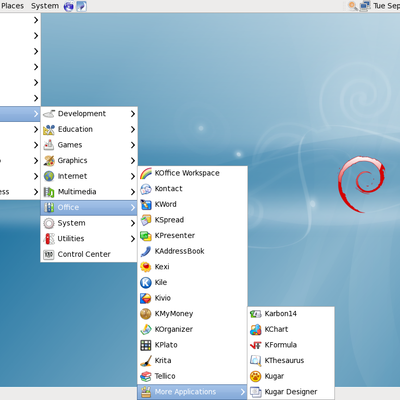Select More Applications menu entry
The image size is (400, 400).
click(x=192, y=392)
